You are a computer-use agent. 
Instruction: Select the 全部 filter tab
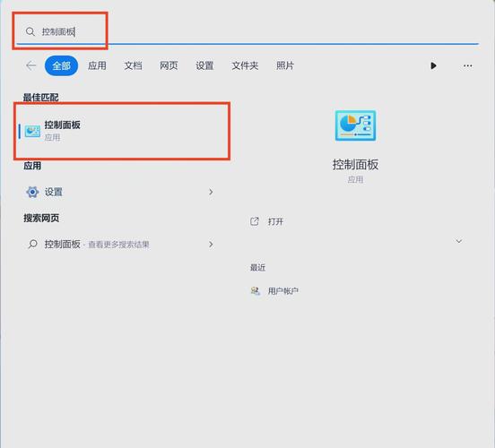pyautogui.click(x=61, y=65)
